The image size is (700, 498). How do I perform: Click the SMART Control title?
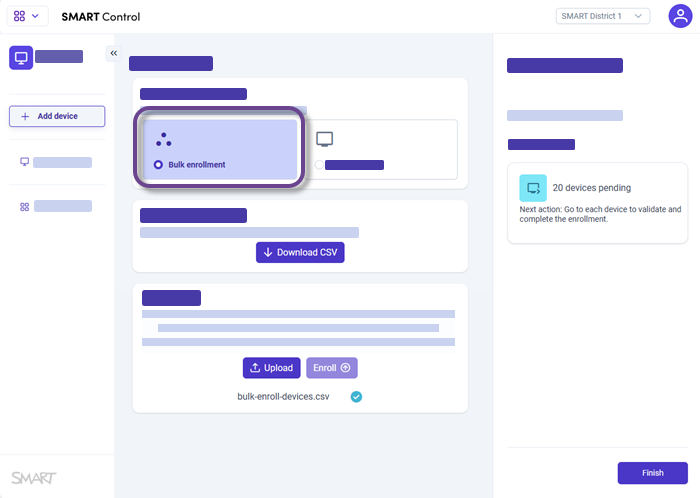[101, 17]
